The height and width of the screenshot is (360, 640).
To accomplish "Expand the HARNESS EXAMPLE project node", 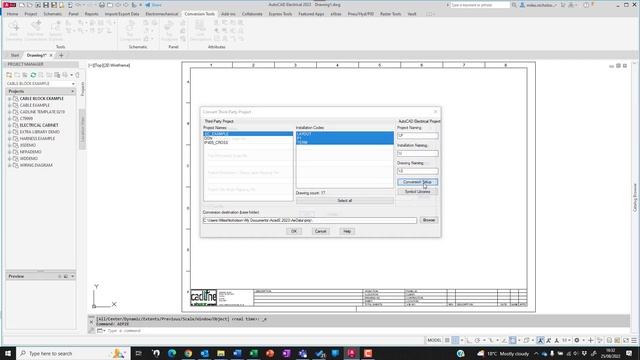I will point(10,139).
